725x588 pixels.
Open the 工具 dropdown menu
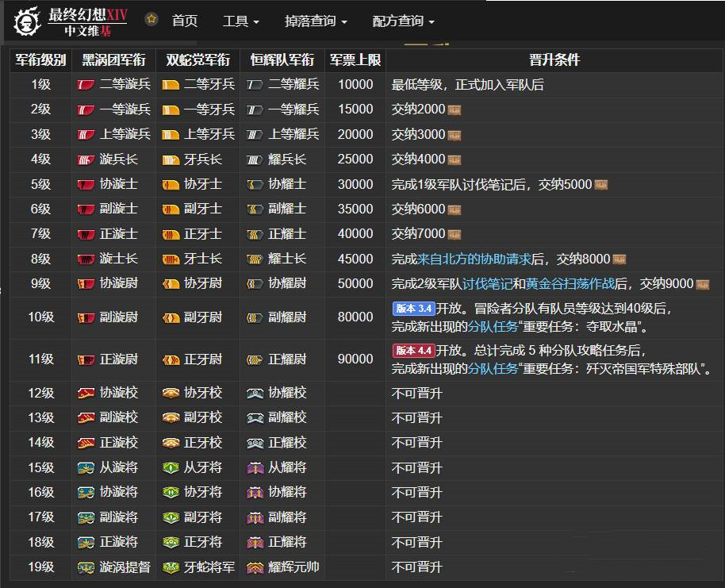click(240, 21)
